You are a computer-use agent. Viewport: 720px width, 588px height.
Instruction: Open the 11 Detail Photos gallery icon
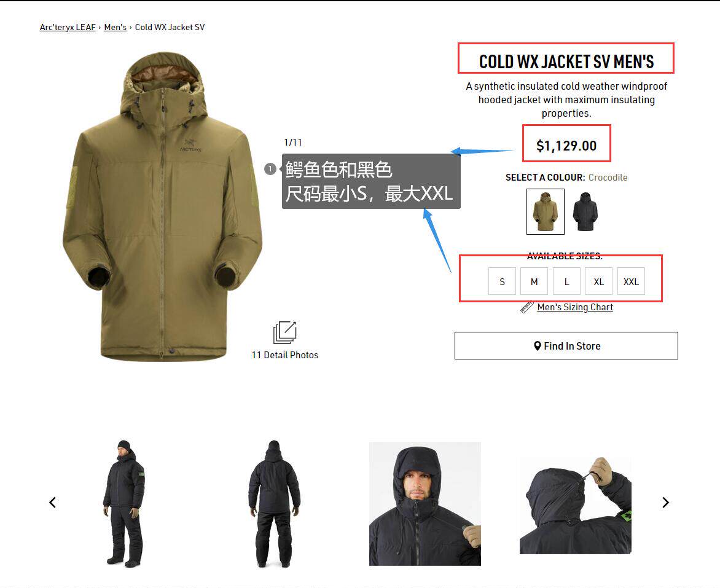pos(284,332)
